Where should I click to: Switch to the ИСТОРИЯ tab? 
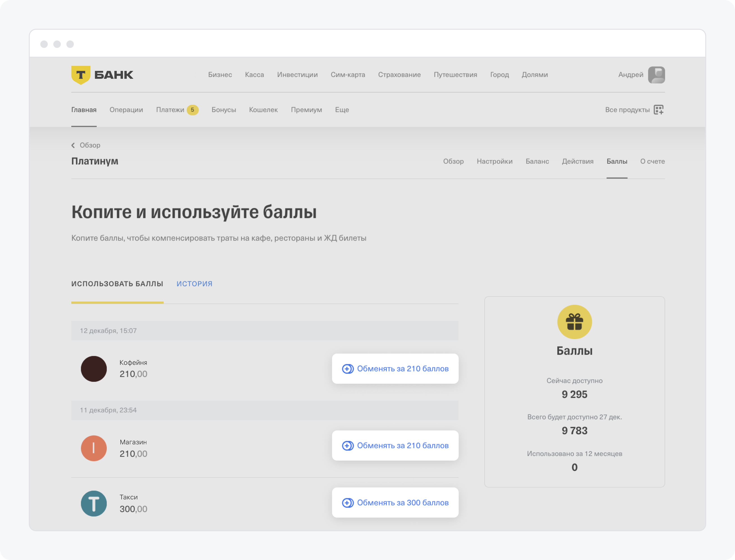click(194, 284)
